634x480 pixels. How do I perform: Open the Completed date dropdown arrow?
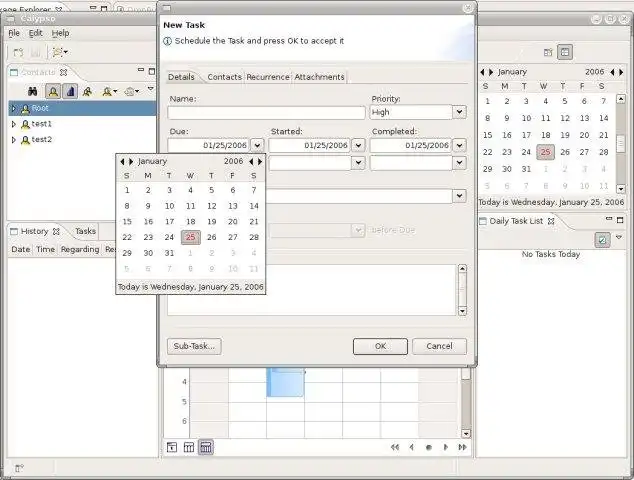click(x=459, y=145)
